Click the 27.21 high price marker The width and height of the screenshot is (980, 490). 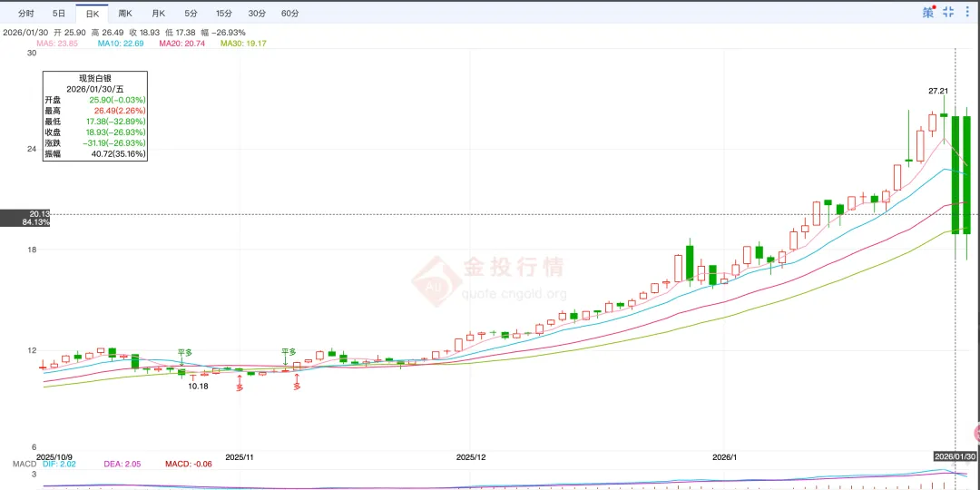click(938, 91)
